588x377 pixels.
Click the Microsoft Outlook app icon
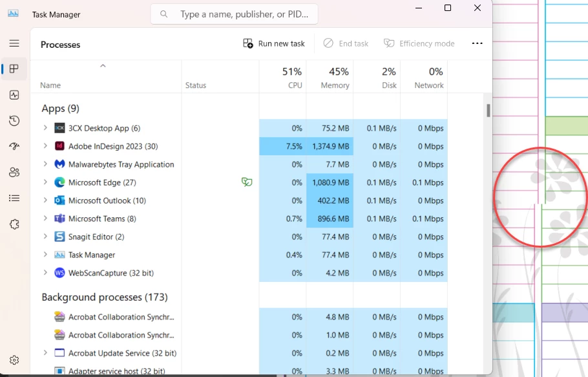(59, 200)
